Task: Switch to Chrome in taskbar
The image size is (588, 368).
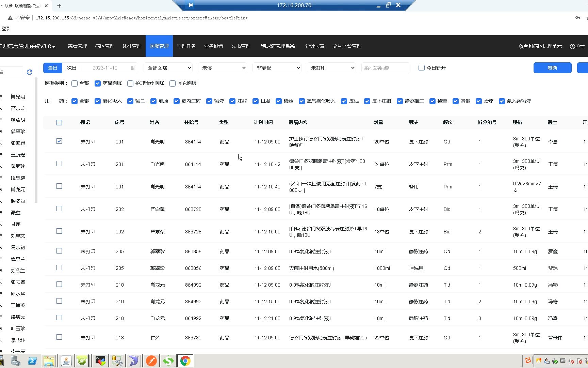Action: click(x=185, y=361)
